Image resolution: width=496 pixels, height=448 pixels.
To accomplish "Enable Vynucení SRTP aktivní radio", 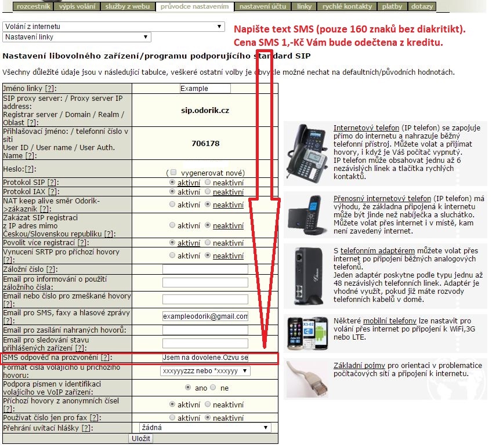I will pyautogui.click(x=172, y=255).
